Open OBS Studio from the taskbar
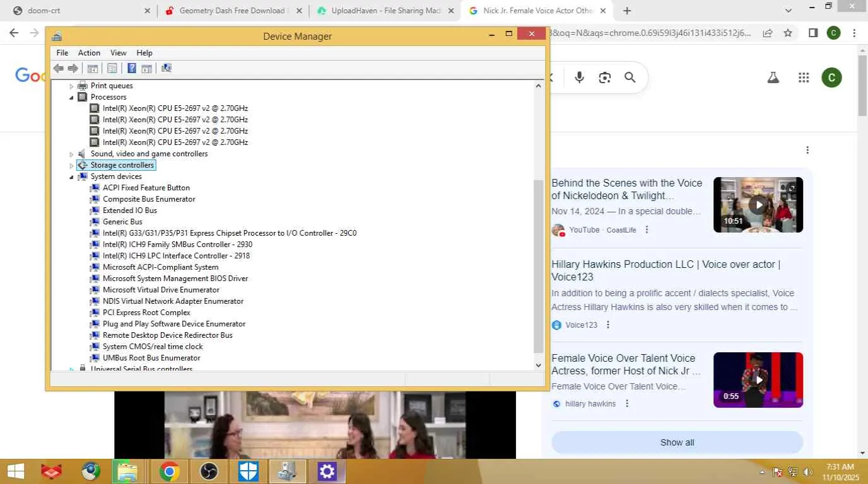This screenshot has height=484, width=868. [x=208, y=471]
